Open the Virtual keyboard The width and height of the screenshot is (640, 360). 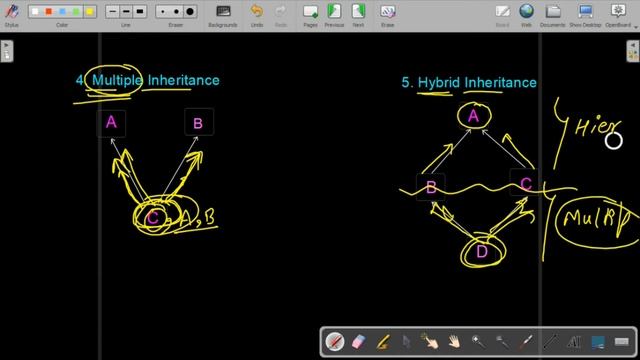(622, 342)
